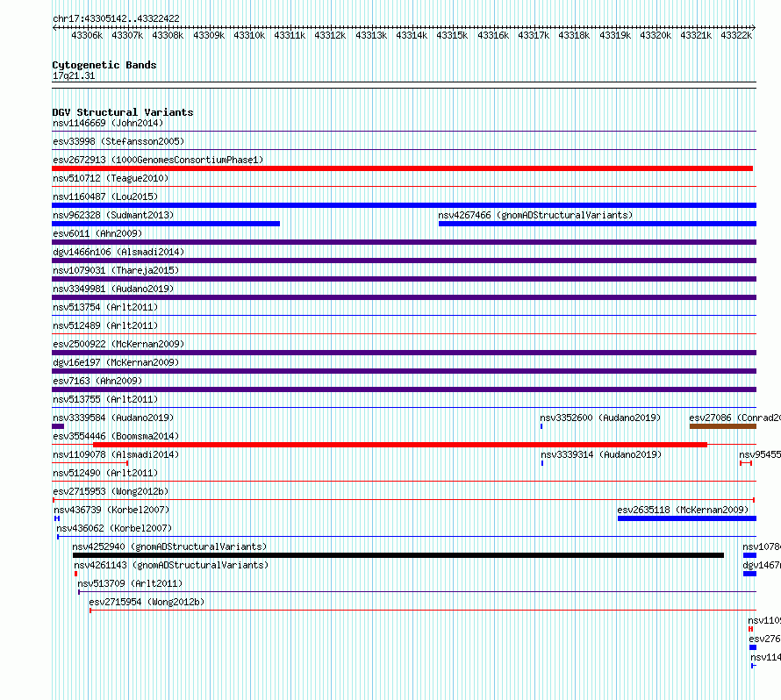Select the small red nsv4261143 marker
This screenshot has width=781, height=700.
[x=75, y=574]
